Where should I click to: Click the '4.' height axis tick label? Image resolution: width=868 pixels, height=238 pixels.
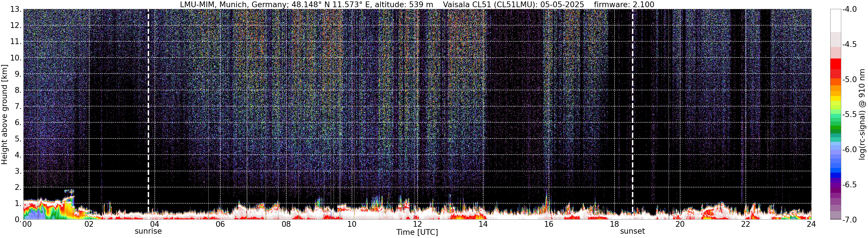18,155
